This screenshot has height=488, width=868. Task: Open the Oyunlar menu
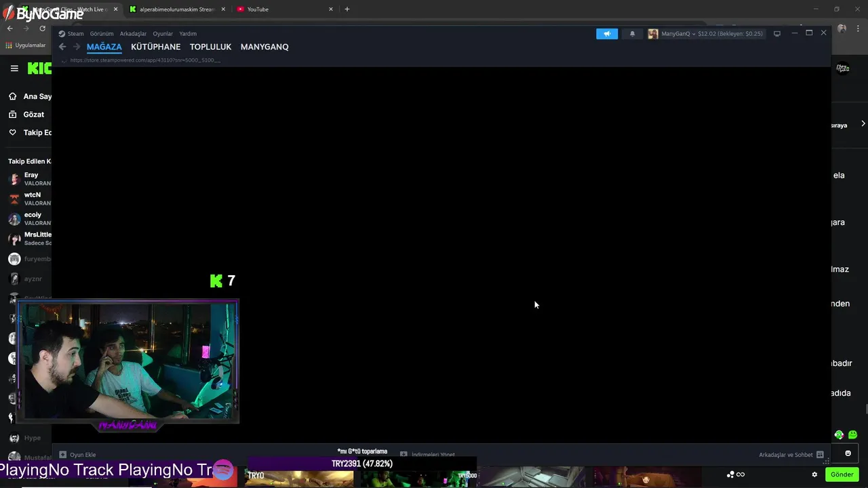pyautogui.click(x=163, y=34)
